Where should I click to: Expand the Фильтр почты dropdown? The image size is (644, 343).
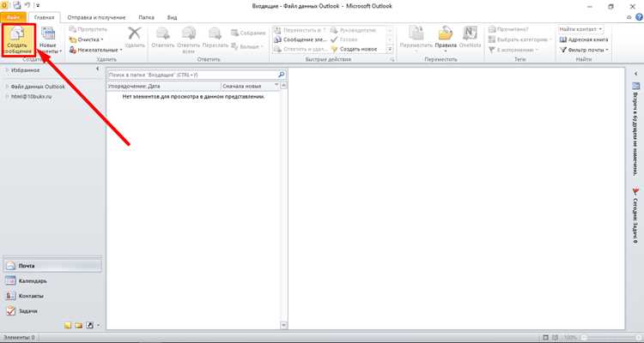pyautogui.click(x=584, y=50)
